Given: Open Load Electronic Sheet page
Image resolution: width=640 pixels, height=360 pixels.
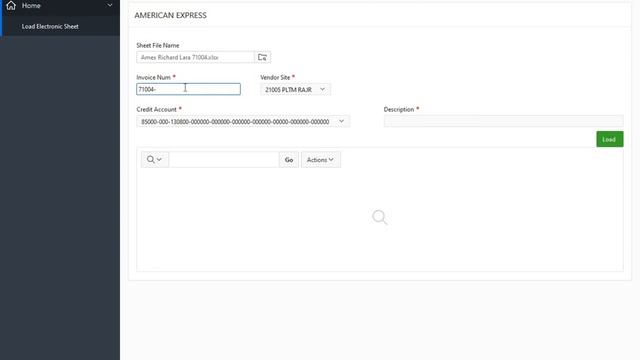Looking at the screenshot, I should [x=50, y=27].
